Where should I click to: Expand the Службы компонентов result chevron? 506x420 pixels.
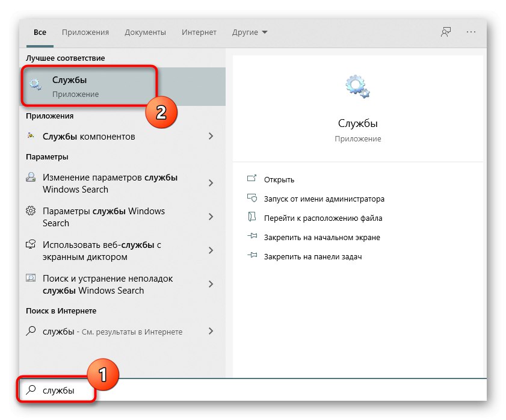tap(211, 137)
